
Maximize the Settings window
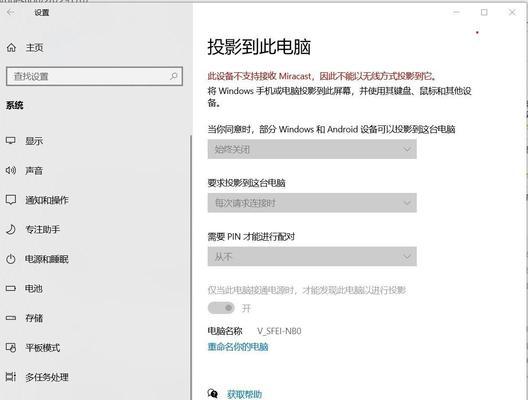tap(484, 12)
